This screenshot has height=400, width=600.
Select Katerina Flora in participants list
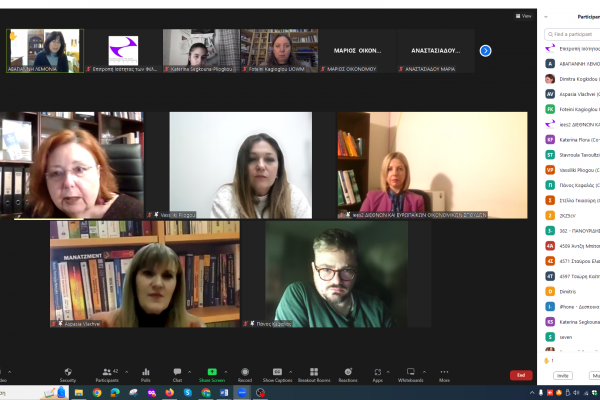coord(572,140)
